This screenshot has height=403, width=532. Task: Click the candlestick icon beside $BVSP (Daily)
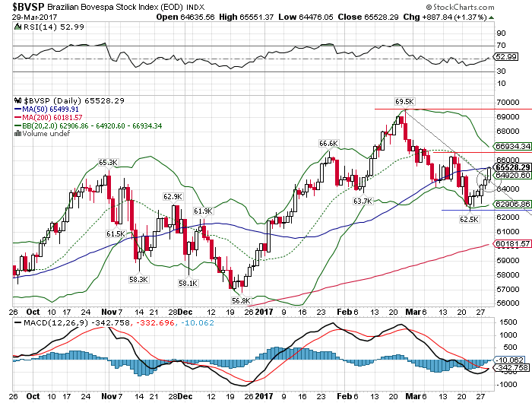pos(17,101)
